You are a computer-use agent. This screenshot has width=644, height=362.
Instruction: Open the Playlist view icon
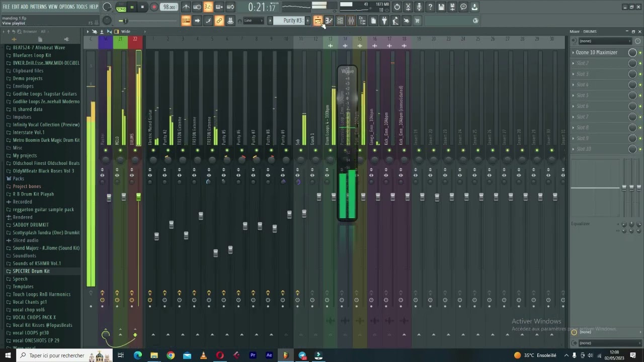point(318,21)
